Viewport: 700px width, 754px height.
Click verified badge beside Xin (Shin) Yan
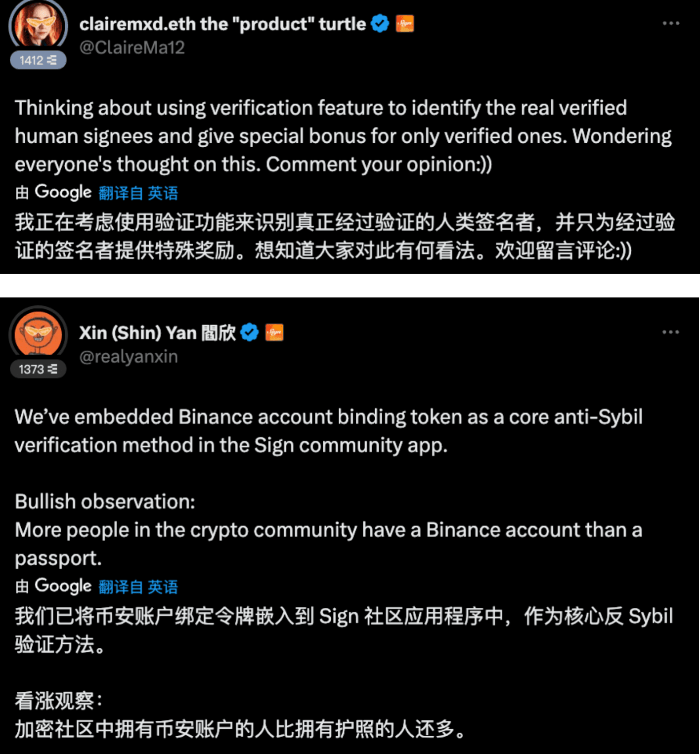tap(249, 333)
